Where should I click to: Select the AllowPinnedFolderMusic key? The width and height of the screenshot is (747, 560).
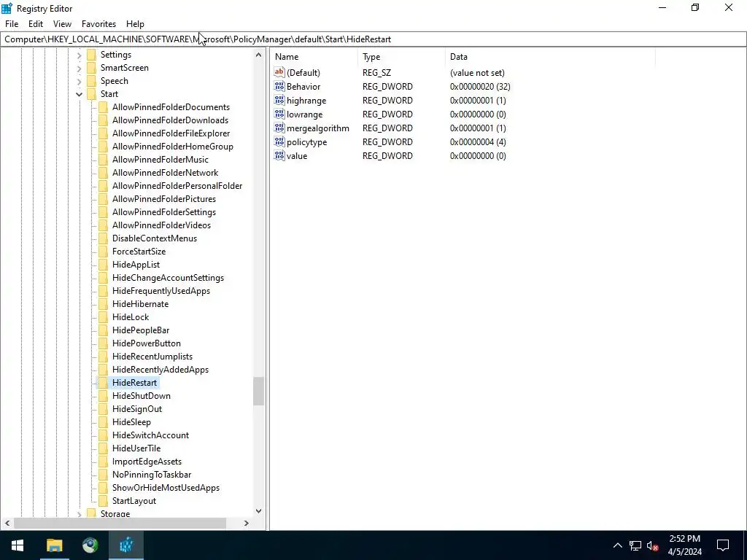click(160, 160)
